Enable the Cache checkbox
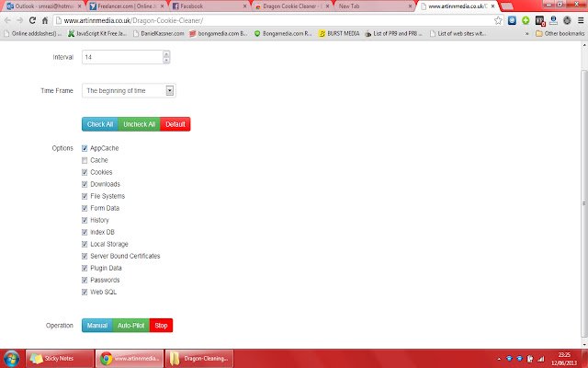The image size is (588, 368). [85, 160]
